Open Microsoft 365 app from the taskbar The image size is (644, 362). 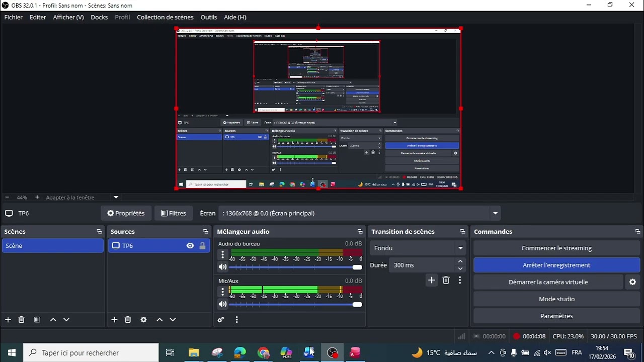(x=286, y=353)
